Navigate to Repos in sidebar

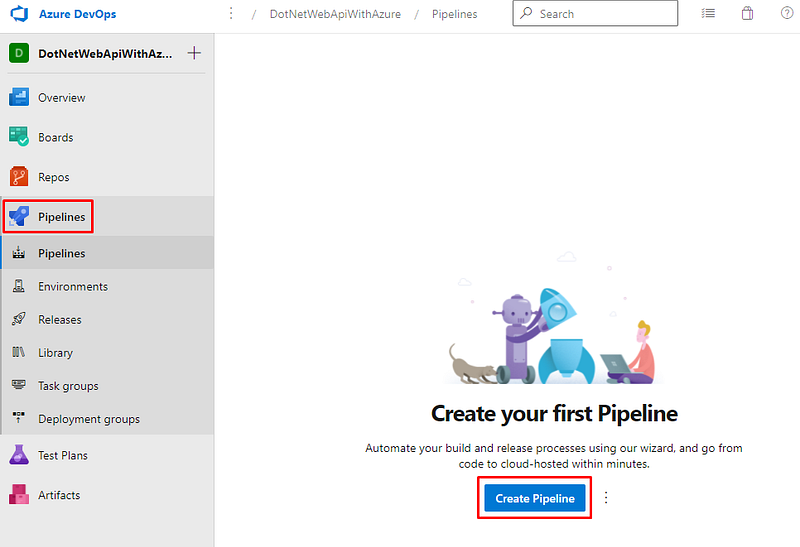pyautogui.click(x=54, y=177)
